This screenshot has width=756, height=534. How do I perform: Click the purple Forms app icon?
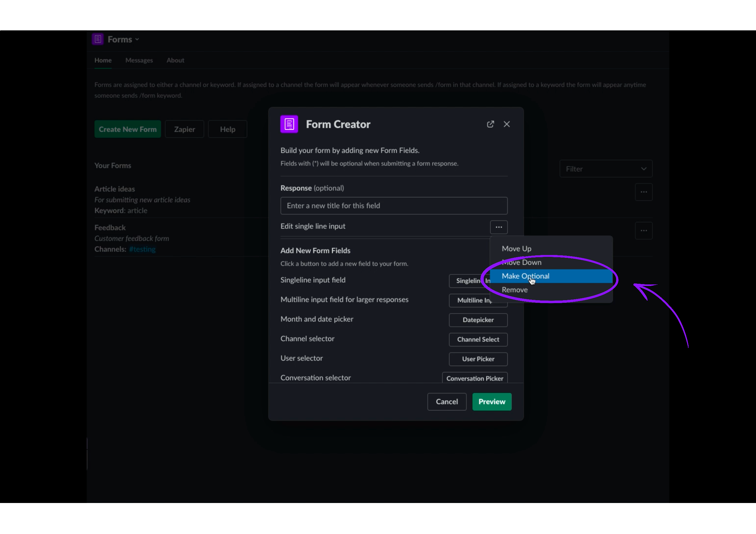[98, 39]
